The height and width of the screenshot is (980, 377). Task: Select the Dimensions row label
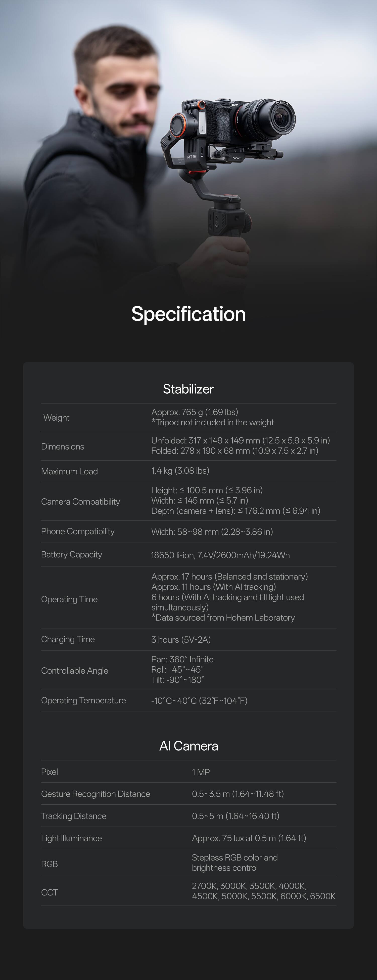(62, 447)
